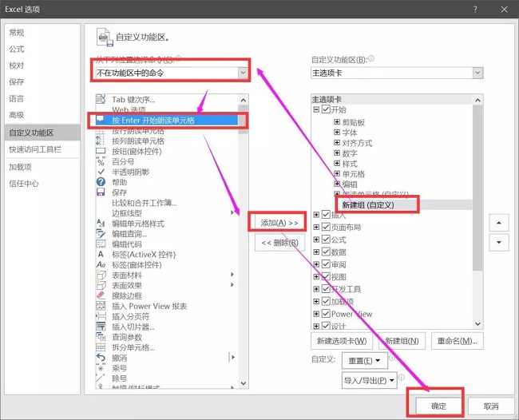The height and width of the screenshot is (420, 519).
Task: Click the checkmark icon beside 半透明阴影
Action: 101,172
